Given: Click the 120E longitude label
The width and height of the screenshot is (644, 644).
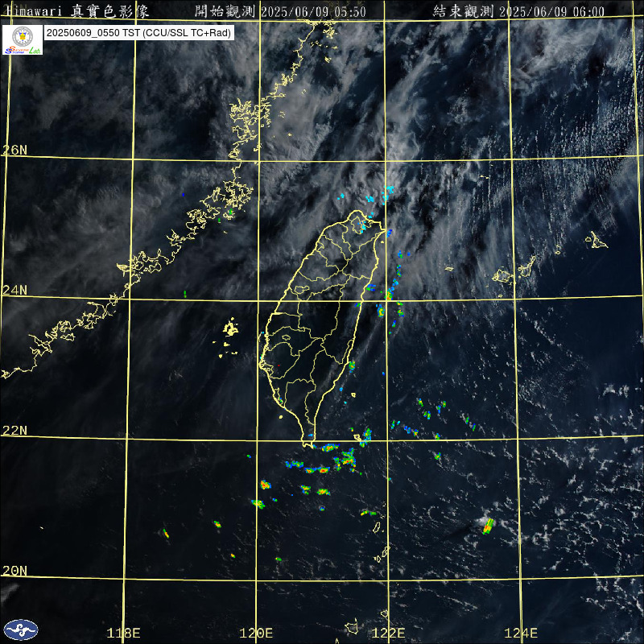Looking at the screenshot, I should pyautogui.click(x=256, y=633).
